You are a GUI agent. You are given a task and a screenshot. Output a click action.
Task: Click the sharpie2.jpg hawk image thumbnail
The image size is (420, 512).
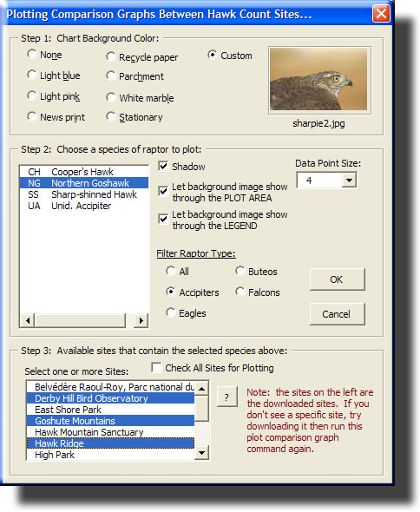click(x=319, y=80)
